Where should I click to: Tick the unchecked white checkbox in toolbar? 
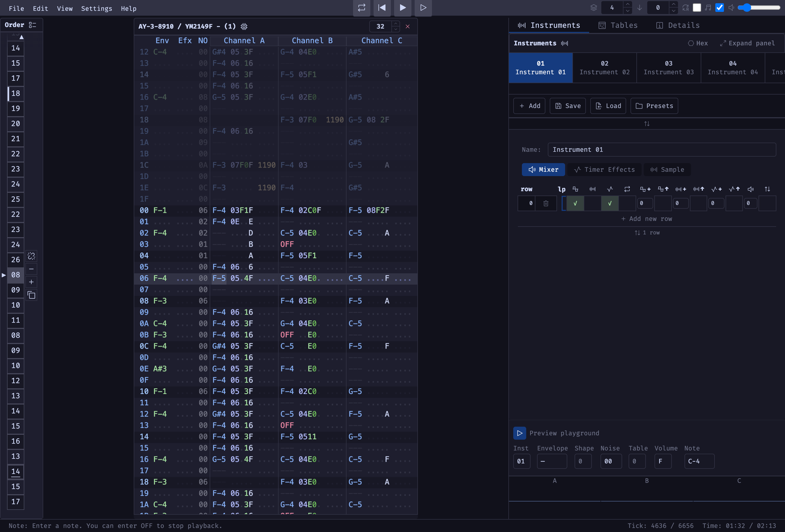pos(697,8)
